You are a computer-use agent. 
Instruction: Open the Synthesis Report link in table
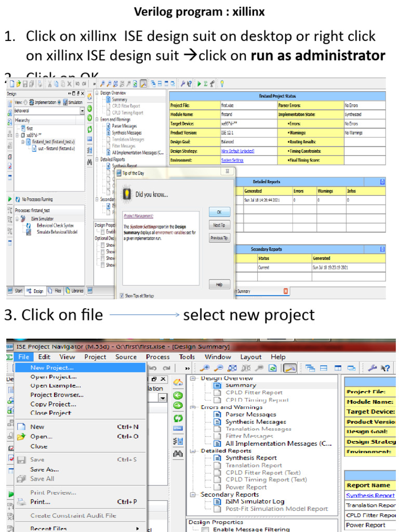click(370, 496)
